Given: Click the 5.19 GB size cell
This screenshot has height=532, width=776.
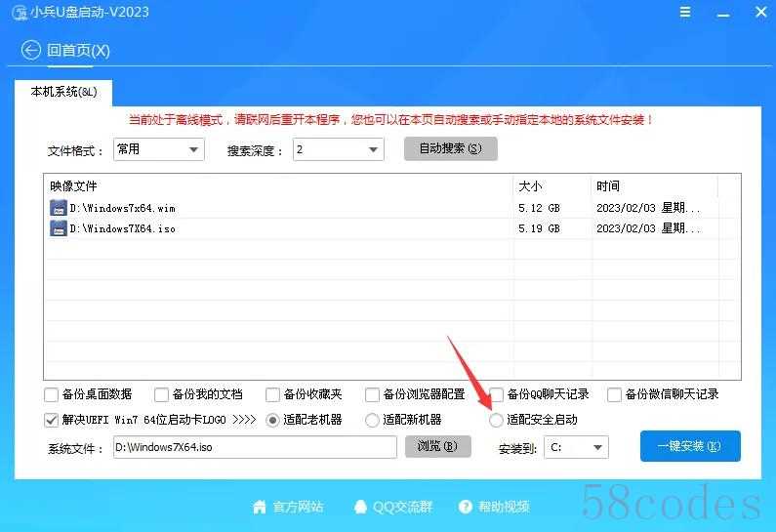Looking at the screenshot, I should point(539,228).
